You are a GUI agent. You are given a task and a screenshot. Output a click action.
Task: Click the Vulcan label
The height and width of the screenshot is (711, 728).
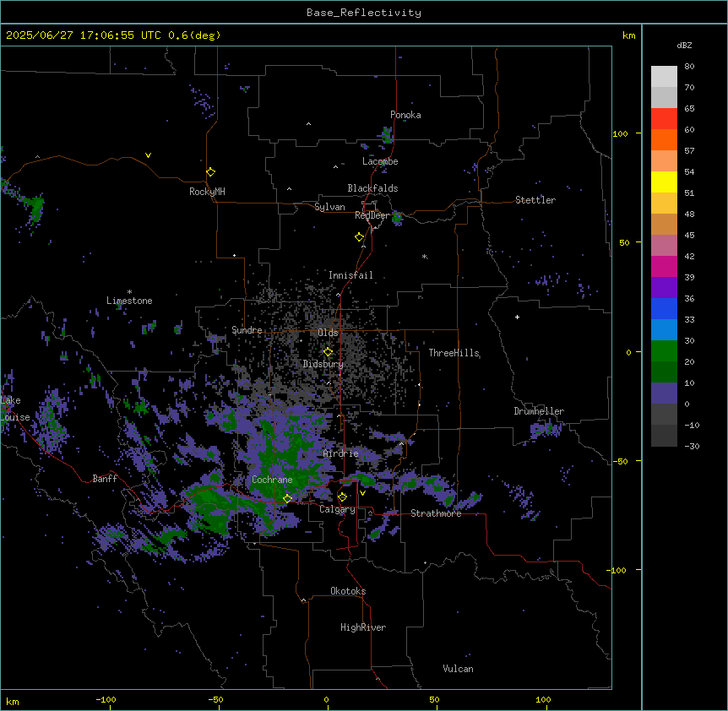458,669
